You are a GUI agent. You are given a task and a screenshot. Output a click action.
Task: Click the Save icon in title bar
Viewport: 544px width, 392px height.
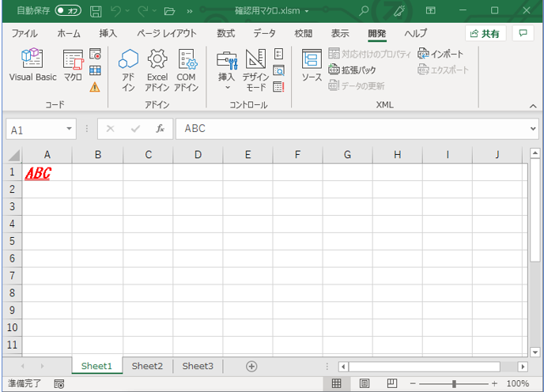96,11
